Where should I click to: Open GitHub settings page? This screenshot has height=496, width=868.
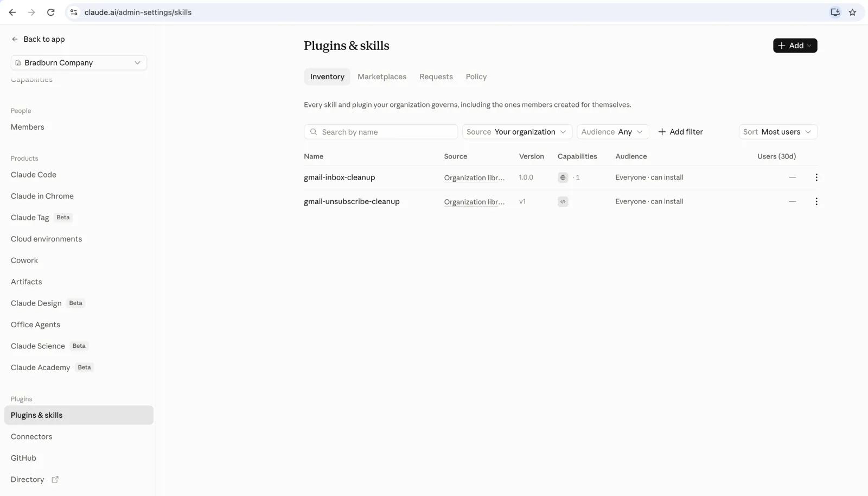[23, 458]
